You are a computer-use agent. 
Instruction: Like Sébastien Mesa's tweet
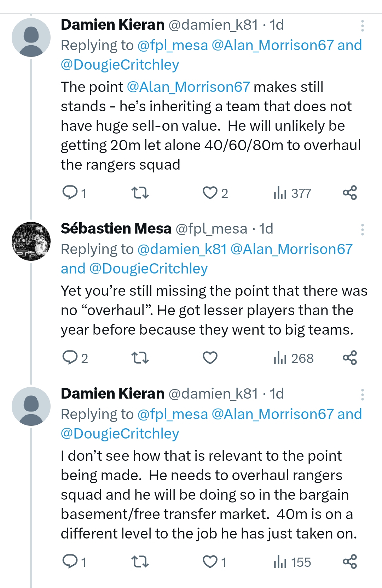pos(210,358)
